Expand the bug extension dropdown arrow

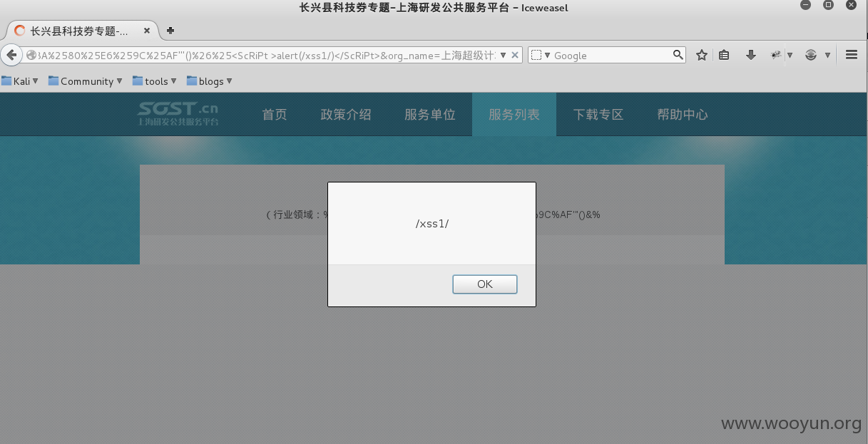(x=790, y=55)
